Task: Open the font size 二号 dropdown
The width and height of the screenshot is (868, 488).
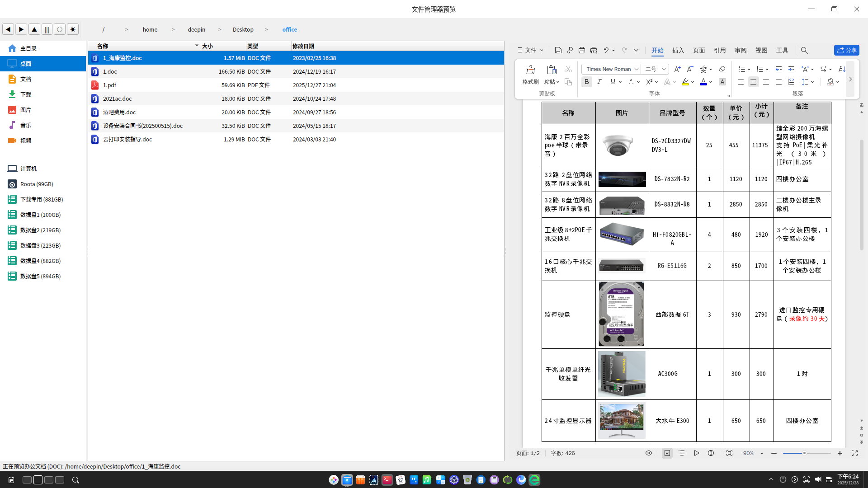Action: pos(664,69)
